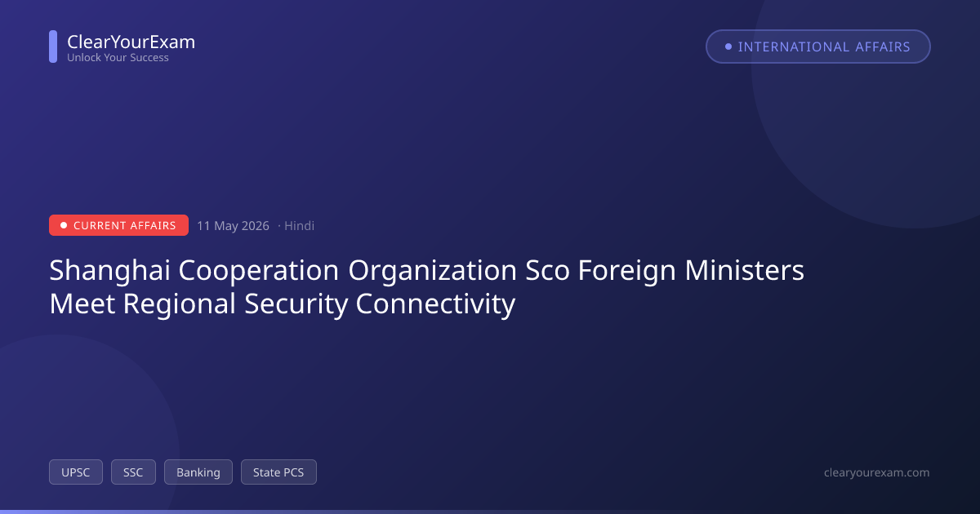Click the 11 May 2026 date
This screenshot has width=980, height=514.
233,226
